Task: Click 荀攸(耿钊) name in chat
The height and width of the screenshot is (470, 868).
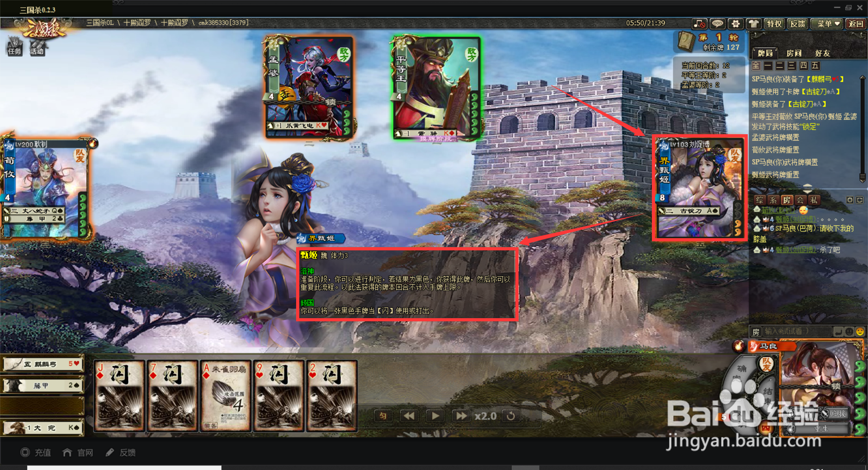Action: (778, 210)
